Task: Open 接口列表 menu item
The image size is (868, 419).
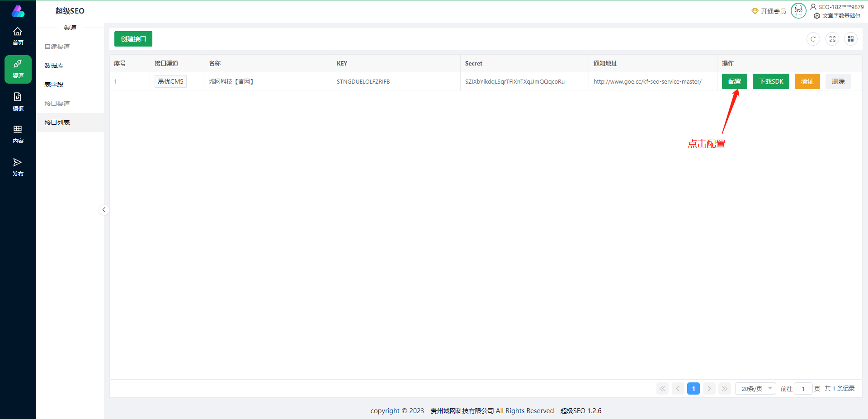Action: (x=57, y=122)
